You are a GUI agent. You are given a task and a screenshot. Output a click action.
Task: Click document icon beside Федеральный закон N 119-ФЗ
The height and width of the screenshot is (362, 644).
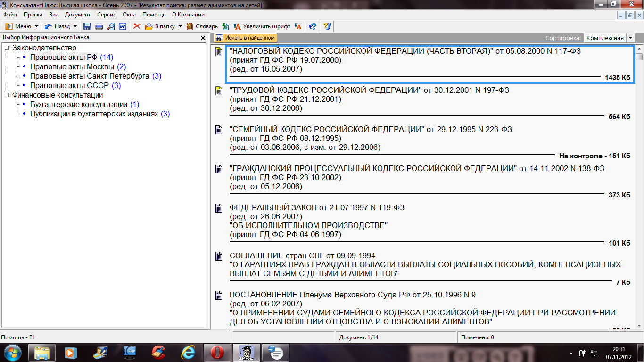point(219,208)
